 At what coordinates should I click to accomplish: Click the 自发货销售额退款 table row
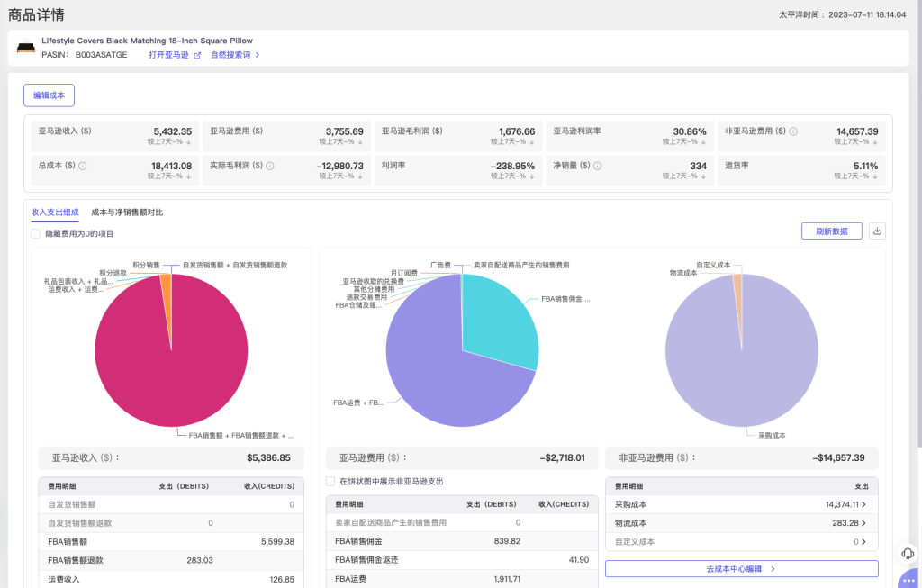click(x=171, y=523)
